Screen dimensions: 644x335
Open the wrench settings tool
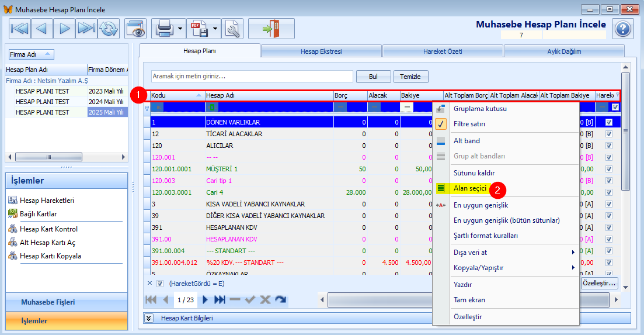coord(232,28)
